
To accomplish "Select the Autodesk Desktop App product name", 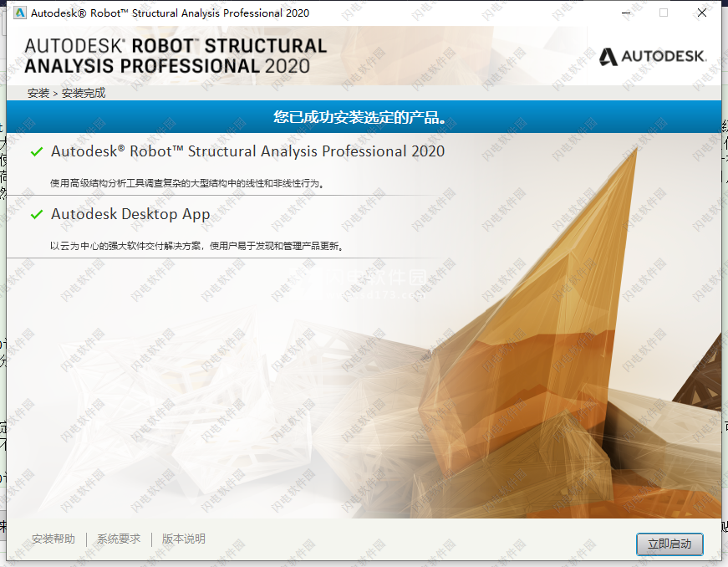I will pyautogui.click(x=130, y=214).
